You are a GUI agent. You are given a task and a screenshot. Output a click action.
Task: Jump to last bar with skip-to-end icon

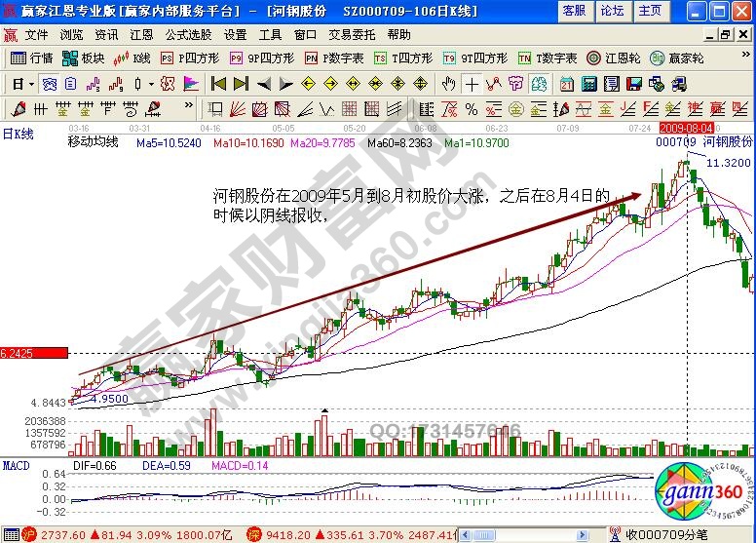pyautogui.click(x=241, y=84)
